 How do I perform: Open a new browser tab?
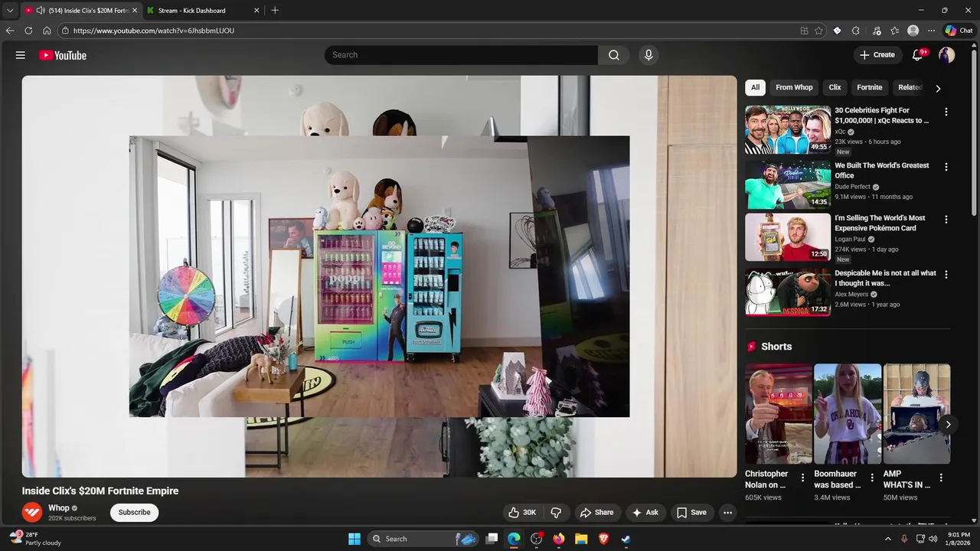(x=275, y=11)
